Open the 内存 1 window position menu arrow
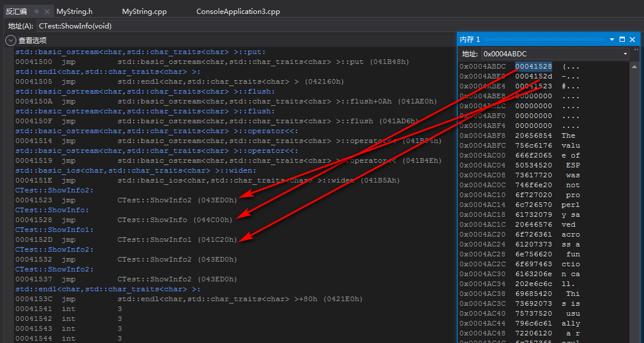This screenshot has width=644, height=343. pyautogui.click(x=611, y=40)
